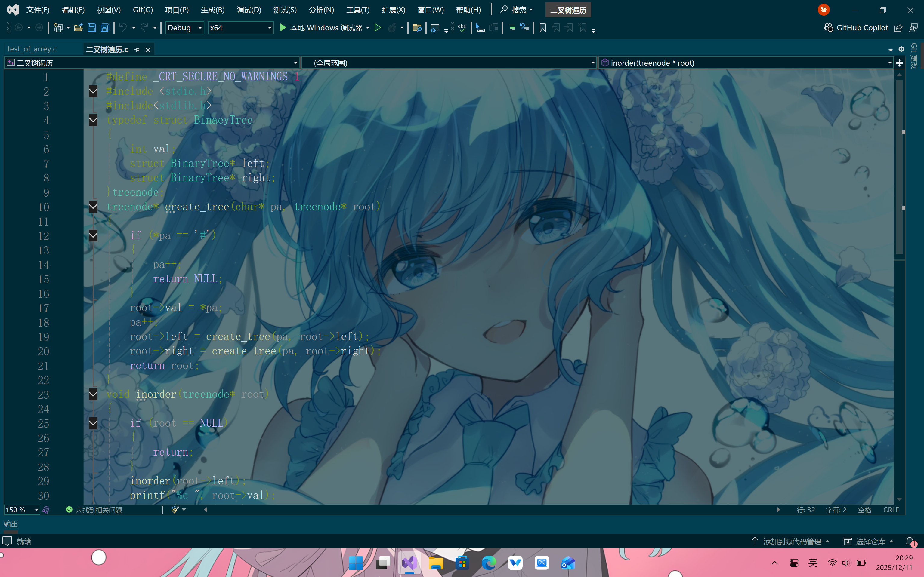Pin the 二叉树遍历.c tab
Screen dimensions: 924x577
tap(137, 50)
